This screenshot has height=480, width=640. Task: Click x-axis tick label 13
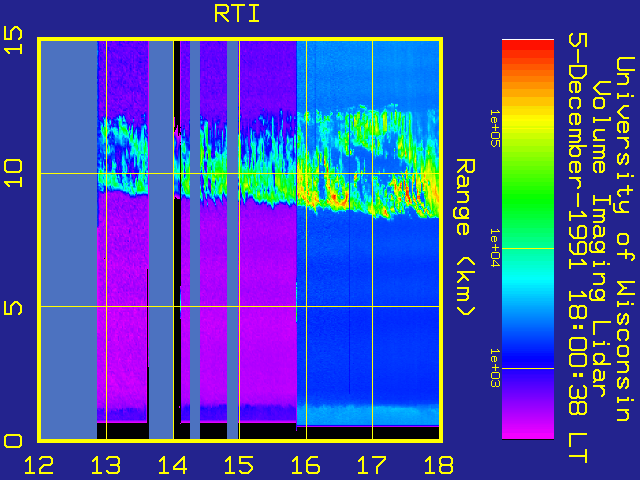tap(106, 465)
